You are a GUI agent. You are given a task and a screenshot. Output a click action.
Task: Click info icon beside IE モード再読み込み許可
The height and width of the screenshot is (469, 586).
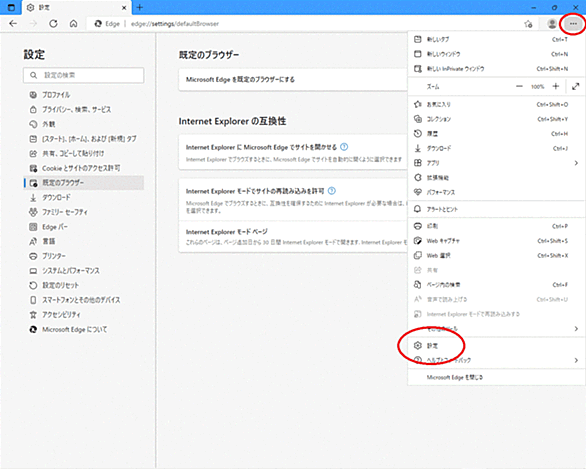pos(331,191)
